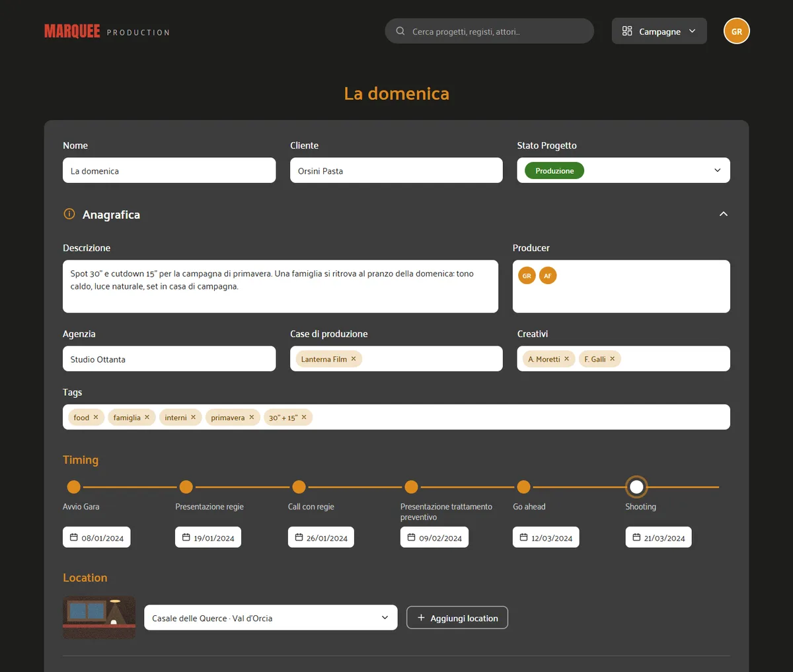The width and height of the screenshot is (793, 672).
Task: Remove the primavera tag
Action: click(251, 417)
